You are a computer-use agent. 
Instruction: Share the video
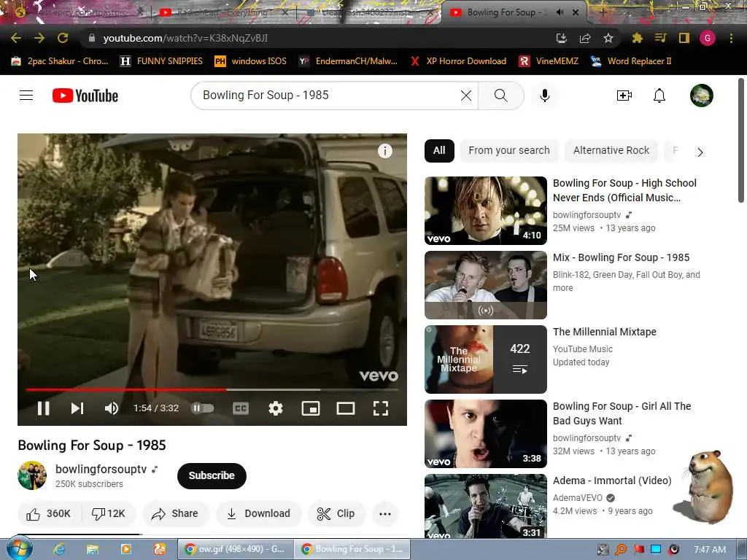[175, 514]
